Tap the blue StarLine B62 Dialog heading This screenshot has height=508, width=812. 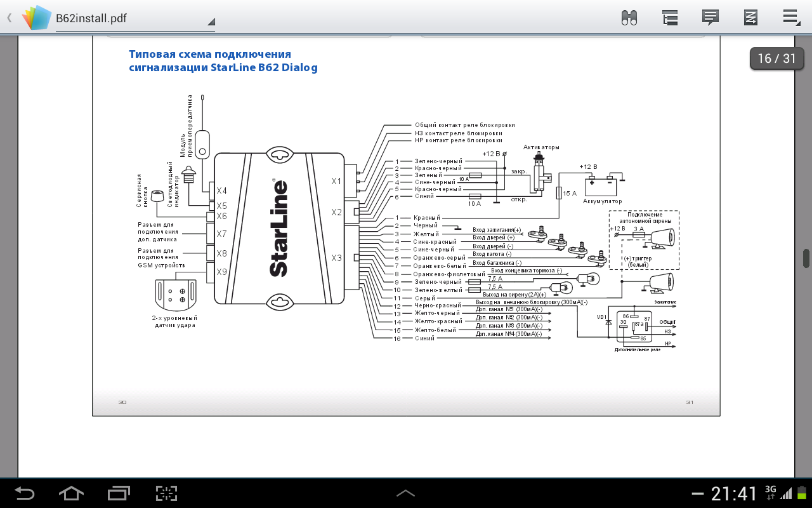pos(223,61)
